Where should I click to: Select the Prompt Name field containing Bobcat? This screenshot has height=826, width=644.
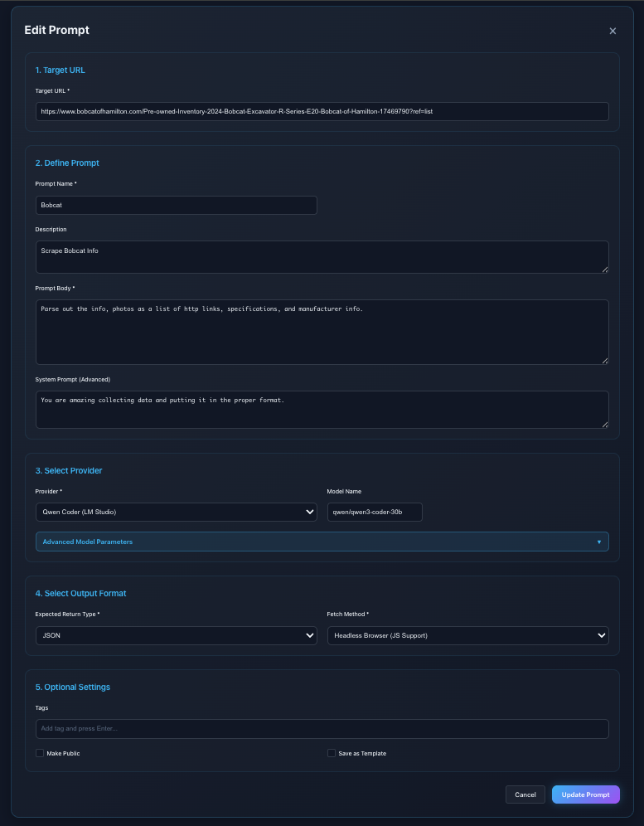click(176, 205)
